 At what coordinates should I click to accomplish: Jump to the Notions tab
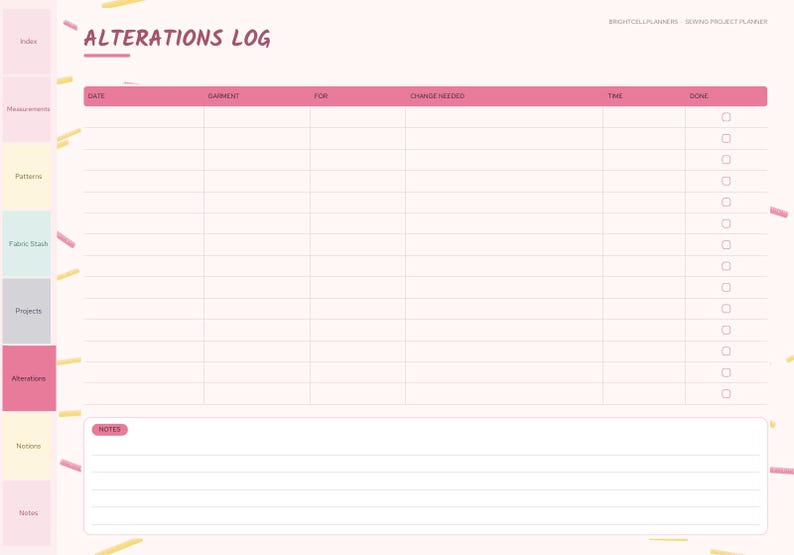tap(27, 446)
